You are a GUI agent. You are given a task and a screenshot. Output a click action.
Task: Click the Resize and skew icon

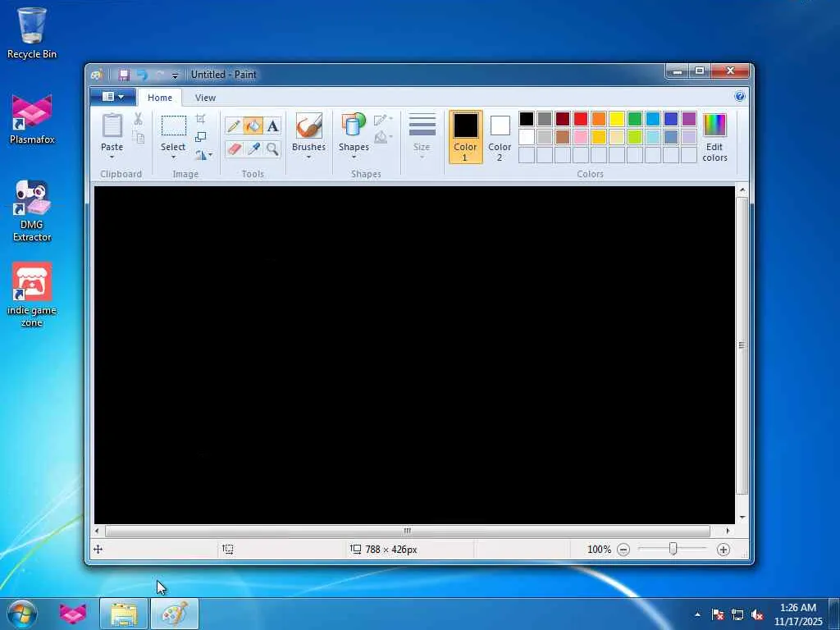click(200, 137)
